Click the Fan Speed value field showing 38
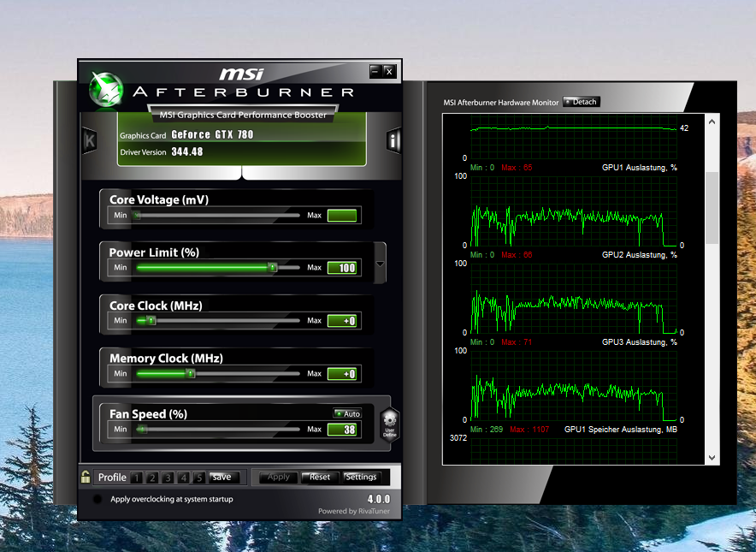Image resolution: width=756 pixels, height=552 pixels. tap(342, 430)
